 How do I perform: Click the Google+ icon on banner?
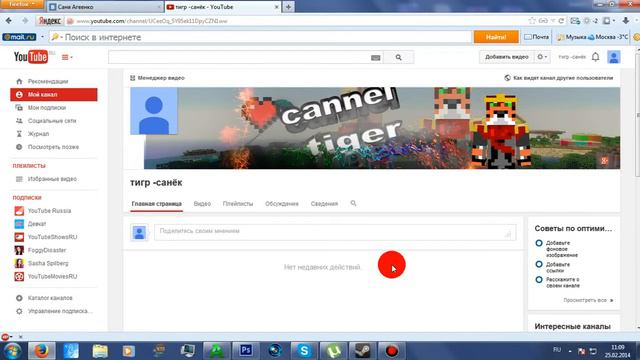click(x=604, y=161)
